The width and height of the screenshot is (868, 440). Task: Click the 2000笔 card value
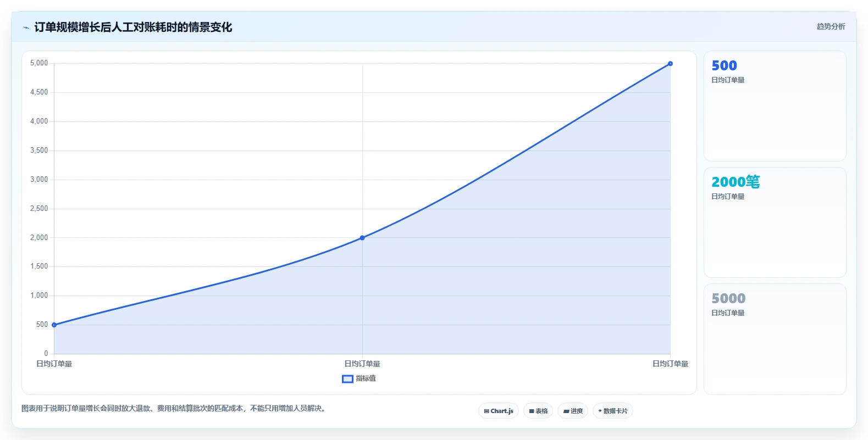pyautogui.click(x=736, y=182)
